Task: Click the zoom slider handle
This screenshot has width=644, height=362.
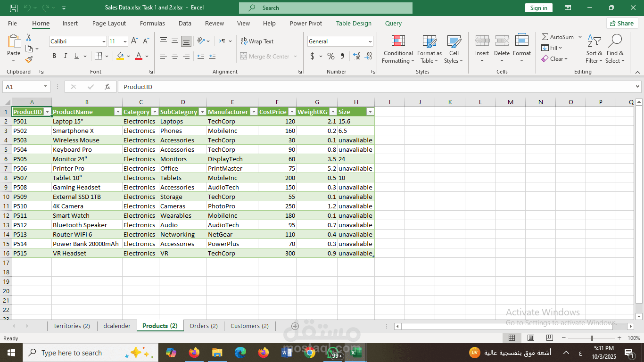Action: coord(592,338)
